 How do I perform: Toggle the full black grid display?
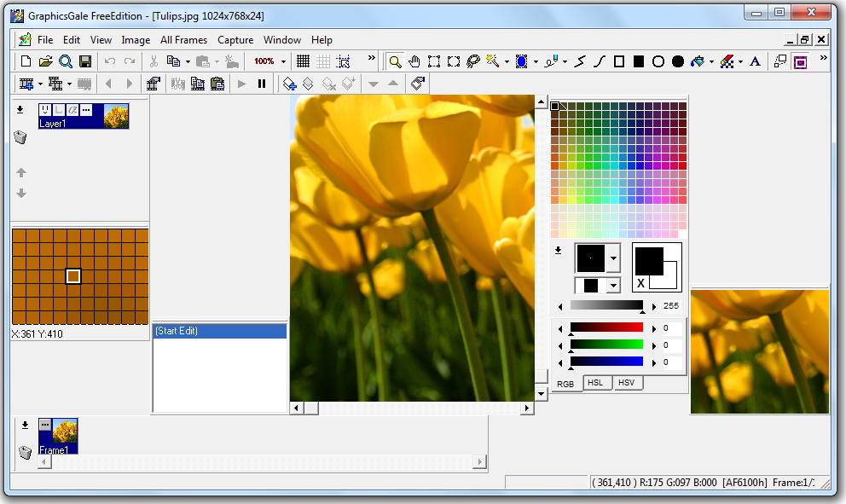tap(304, 61)
